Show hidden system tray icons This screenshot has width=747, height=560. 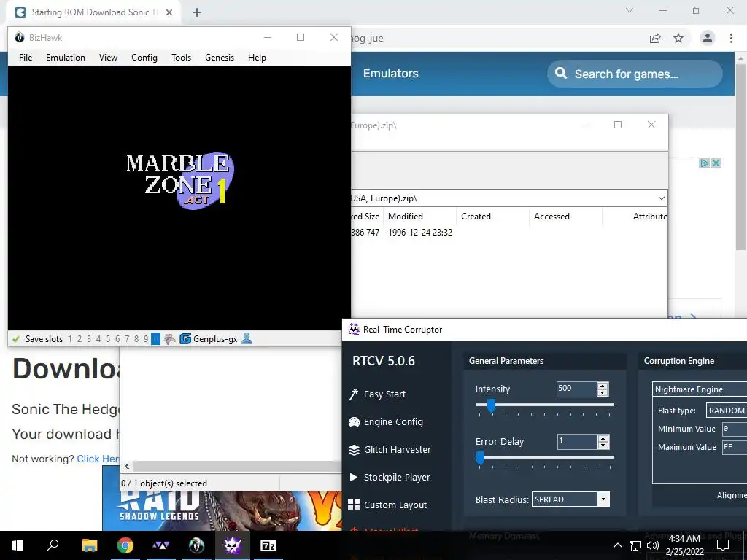[617, 545]
